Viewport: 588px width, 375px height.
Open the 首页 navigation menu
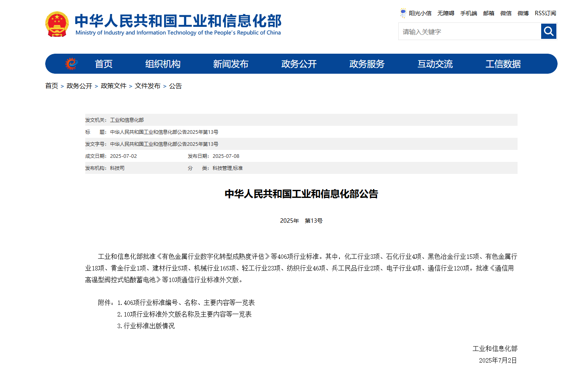pos(104,64)
